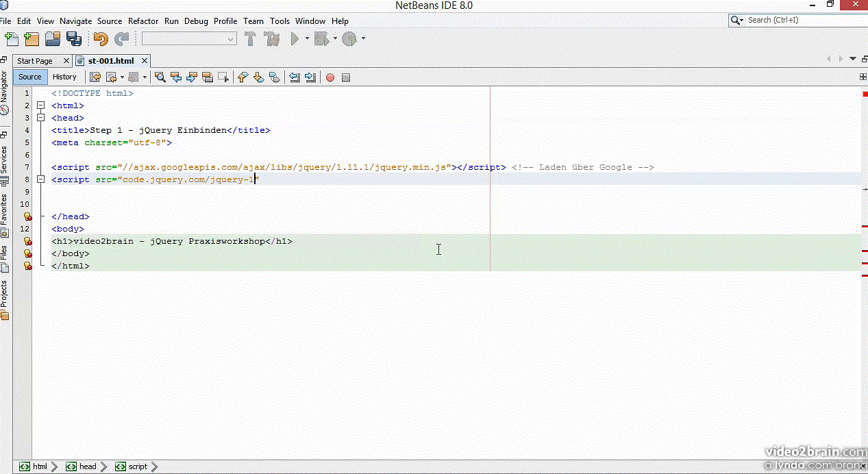The width and height of the screenshot is (868, 474).
Task: Click the error icon beside the h1 line
Action: (28, 241)
